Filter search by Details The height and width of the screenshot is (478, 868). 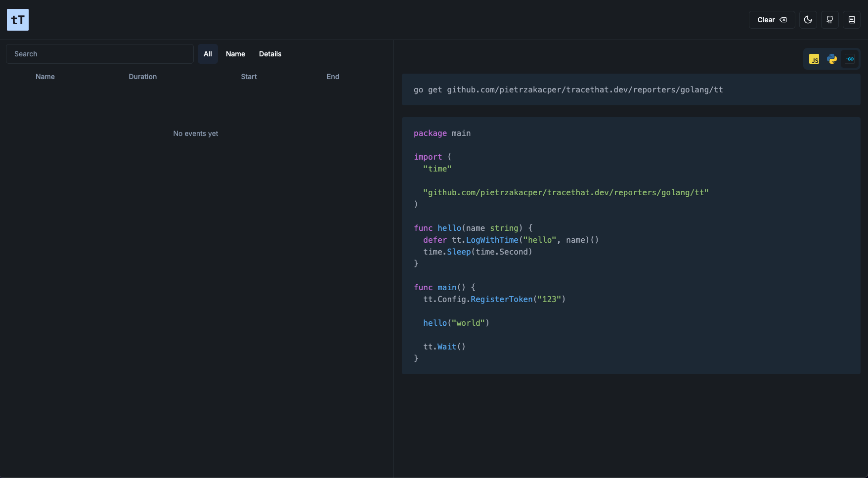[x=270, y=54]
